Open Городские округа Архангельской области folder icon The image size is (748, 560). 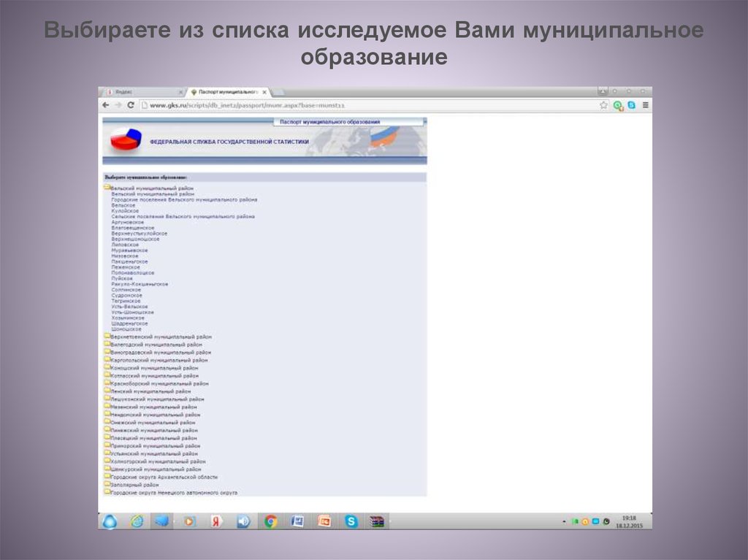(x=107, y=477)
